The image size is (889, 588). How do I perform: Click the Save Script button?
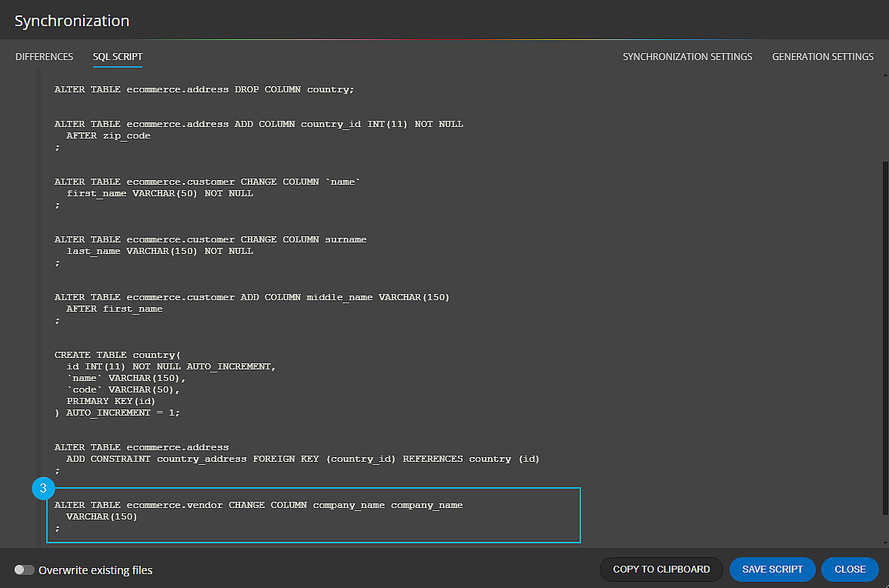(772, 570)
